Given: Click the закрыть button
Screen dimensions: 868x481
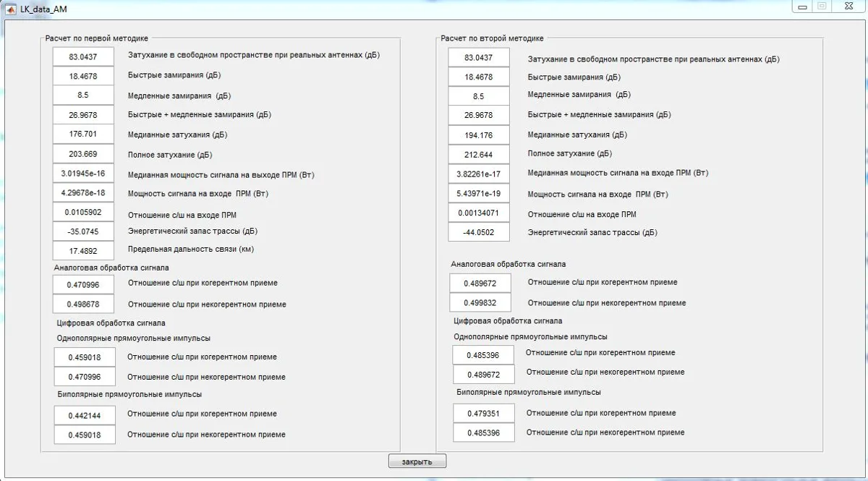Looking at the screenshot, I should pos(417,461).
